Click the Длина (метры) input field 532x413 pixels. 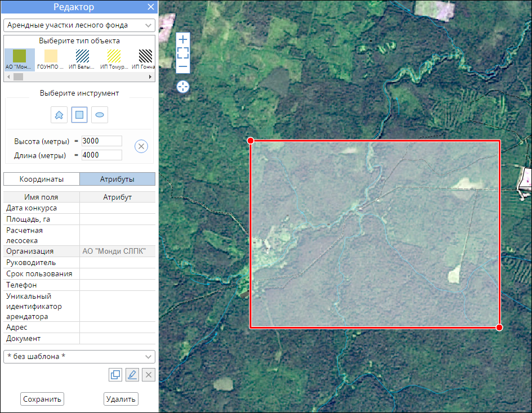102,155
